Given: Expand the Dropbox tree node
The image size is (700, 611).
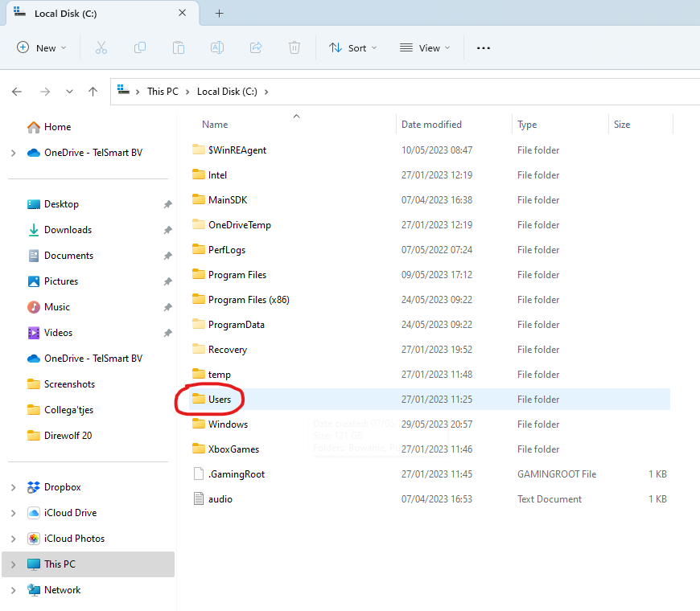Looking at the screenshot, I should pos(13,487).
